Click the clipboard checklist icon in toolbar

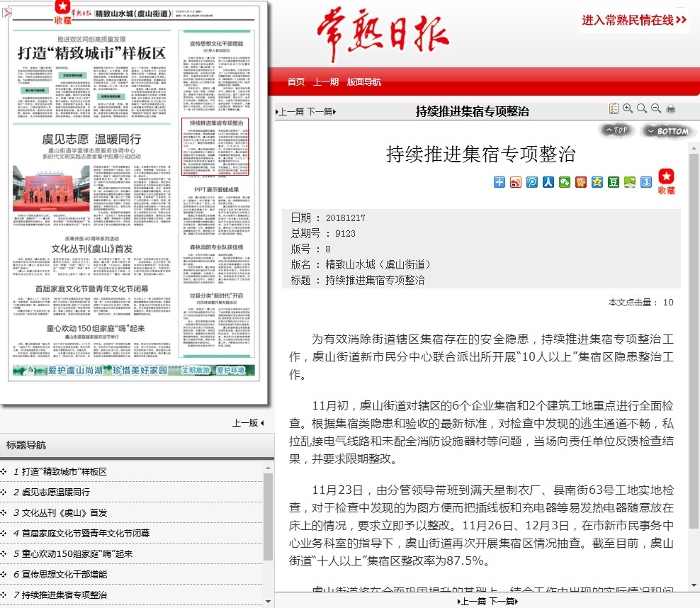[614, 108]
